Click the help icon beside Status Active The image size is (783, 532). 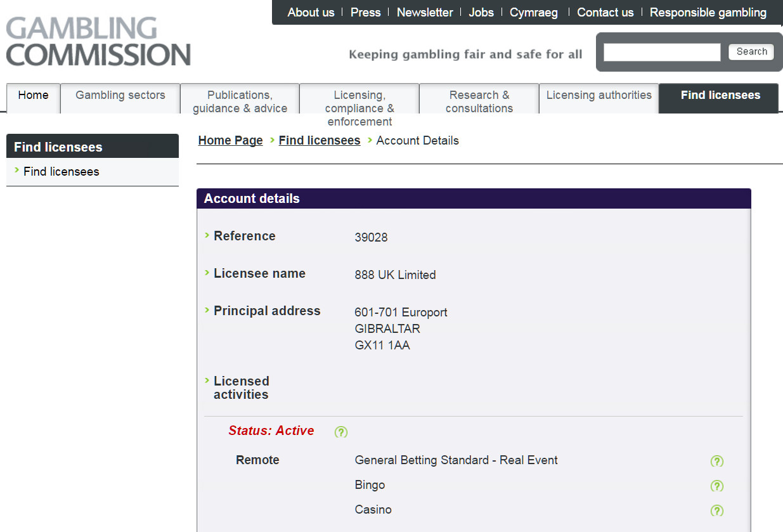(340, 432)
